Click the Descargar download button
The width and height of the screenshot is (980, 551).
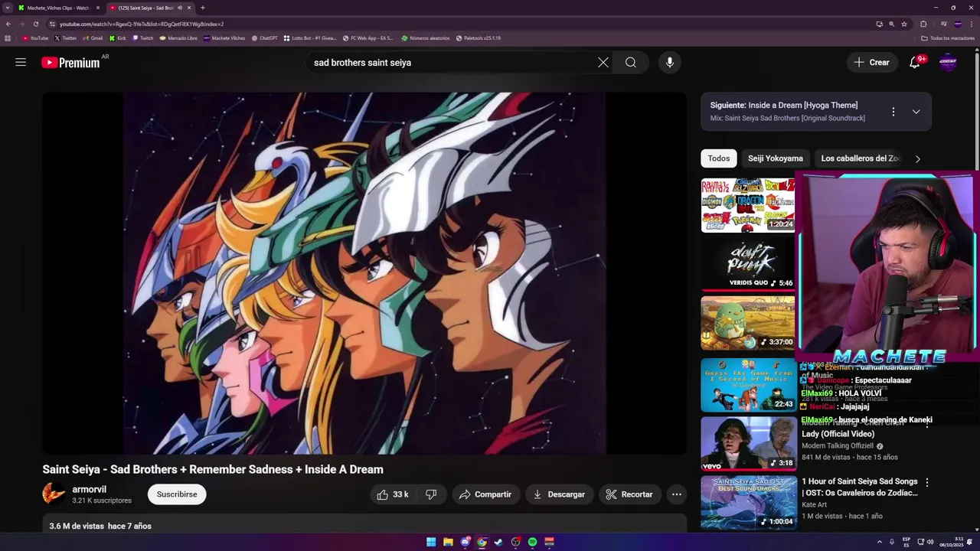tap(559, 494)
